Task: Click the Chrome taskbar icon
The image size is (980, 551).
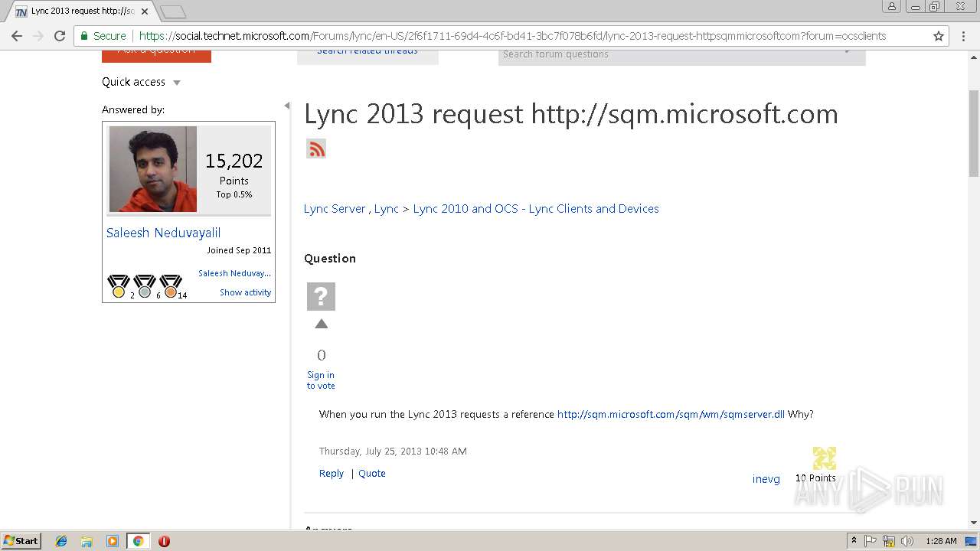Action: coord(138,541)
